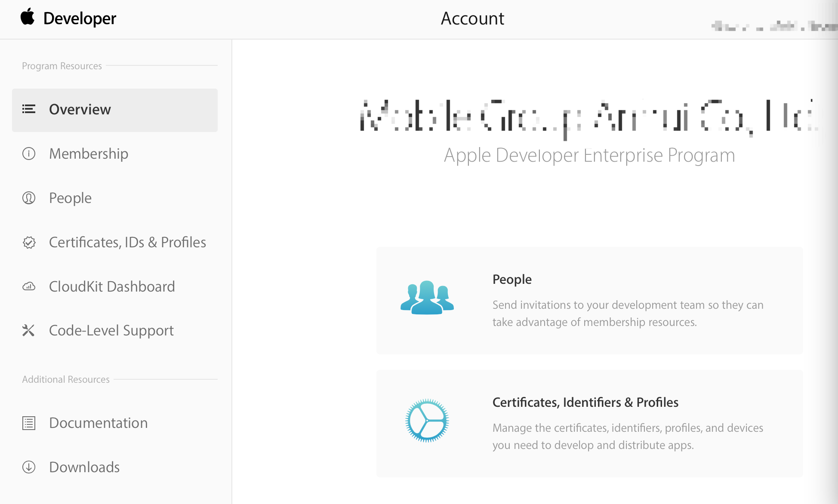
Task: Click the Developer home link
Action: point(80,18)
